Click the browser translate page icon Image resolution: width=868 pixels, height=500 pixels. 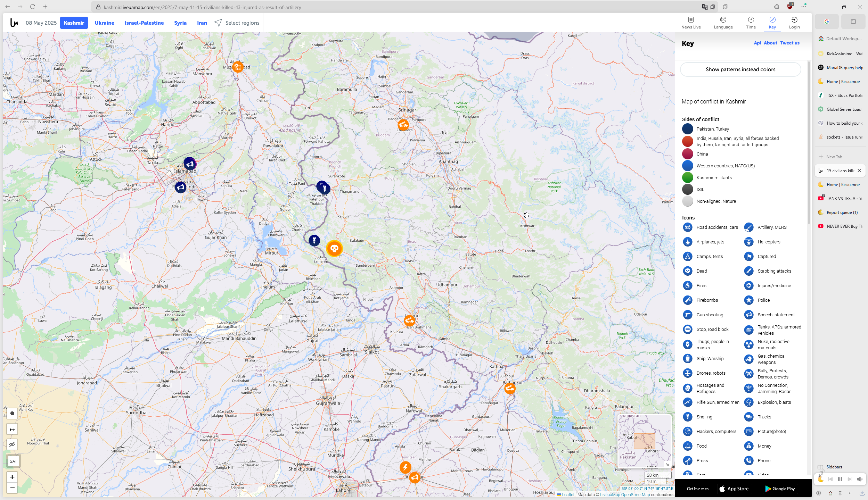tap(705, 7)
